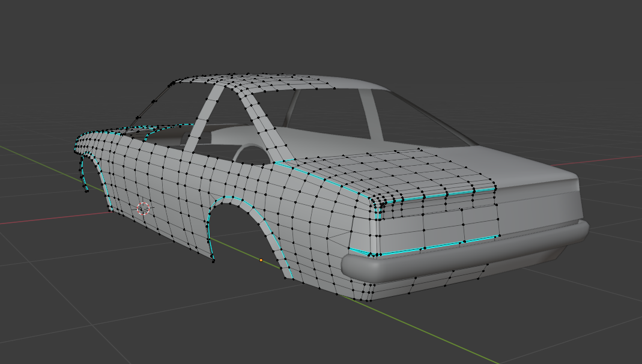Click the orange object origin dot
Viewport: 642px width, 364px height.
click(x=261, y=260)
